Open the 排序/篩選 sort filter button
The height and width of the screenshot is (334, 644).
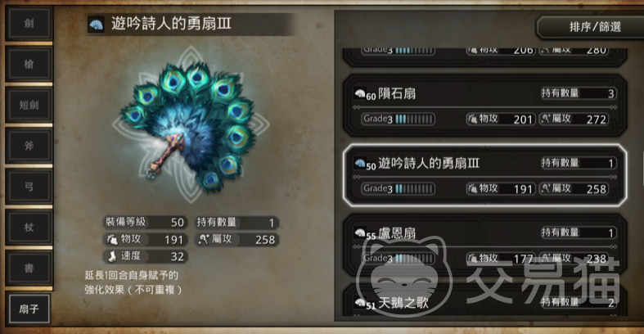[x=592, y=27]
